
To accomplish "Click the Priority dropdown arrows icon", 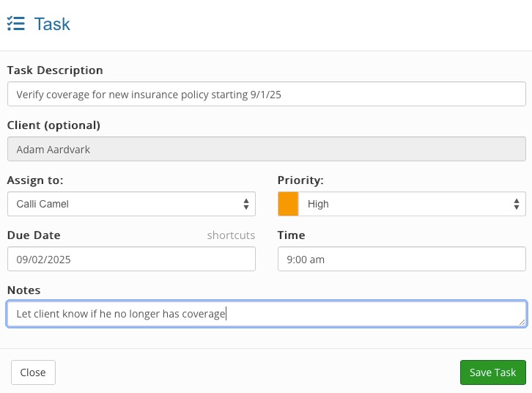I will click(517, 204).
